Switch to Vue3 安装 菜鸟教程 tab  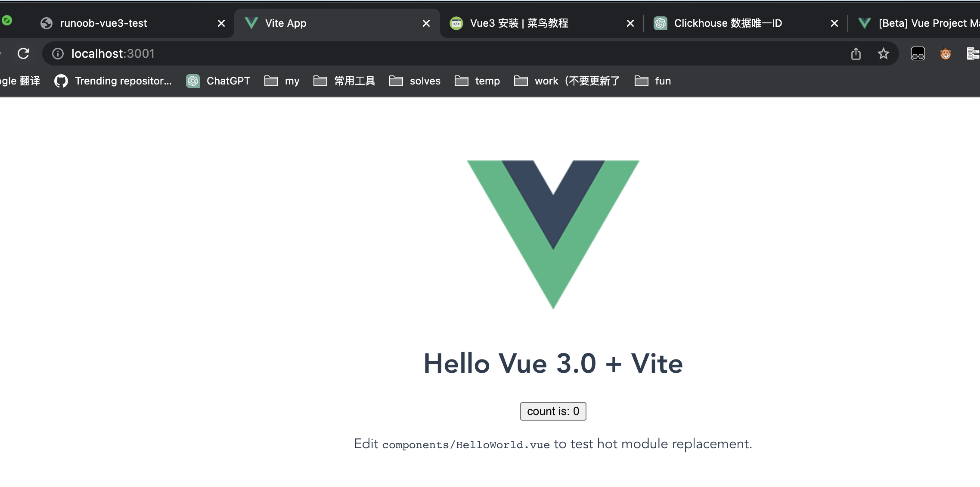pos(541,23)
